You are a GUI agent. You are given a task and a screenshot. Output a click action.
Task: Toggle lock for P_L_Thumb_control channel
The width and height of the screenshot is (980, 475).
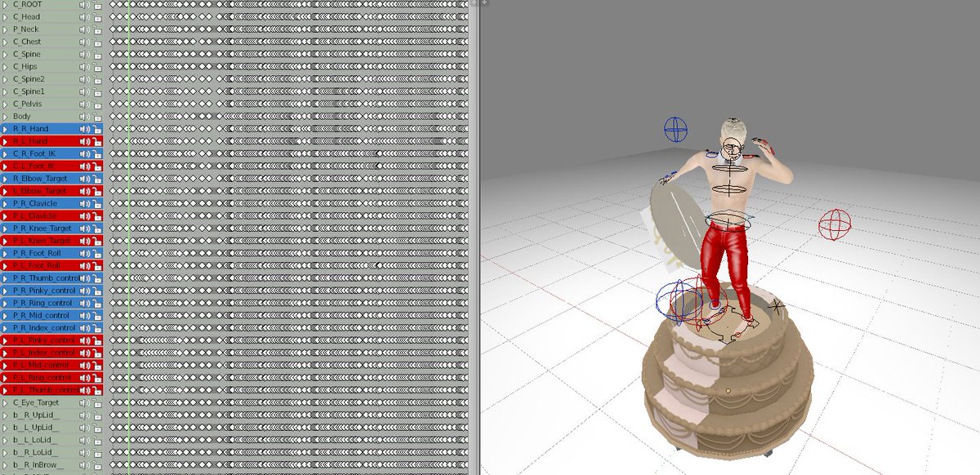tap(97, 390)
